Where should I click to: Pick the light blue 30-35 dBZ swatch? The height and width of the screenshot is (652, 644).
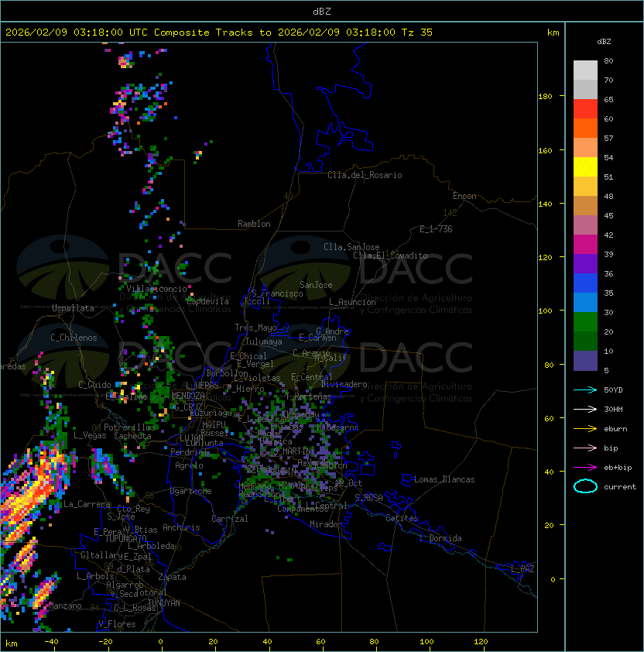coord(585,303)
